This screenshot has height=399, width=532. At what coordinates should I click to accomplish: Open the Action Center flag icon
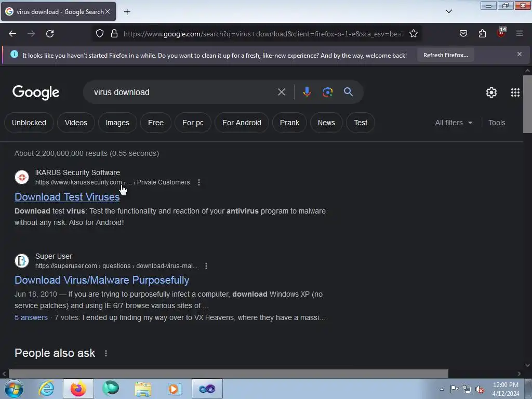coord(454,389)
